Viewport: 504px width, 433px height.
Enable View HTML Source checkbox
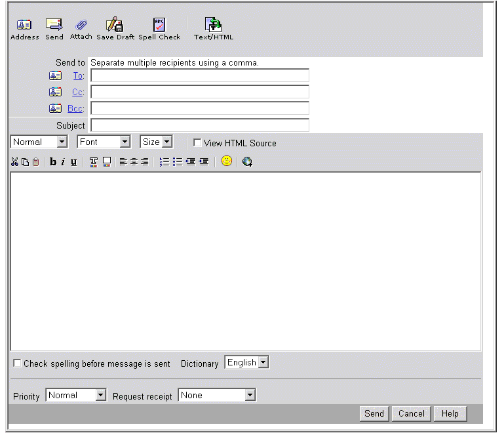click(197, 143)
